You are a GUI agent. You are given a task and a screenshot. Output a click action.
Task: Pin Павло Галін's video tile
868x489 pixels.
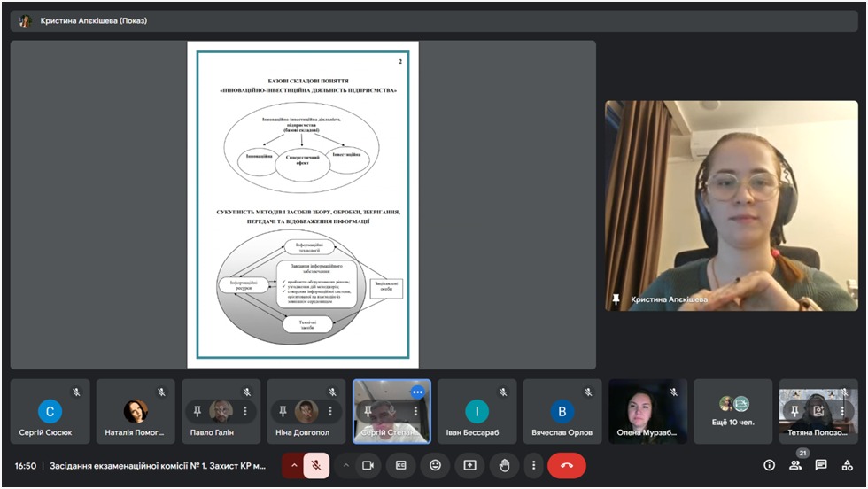(197, 411)
